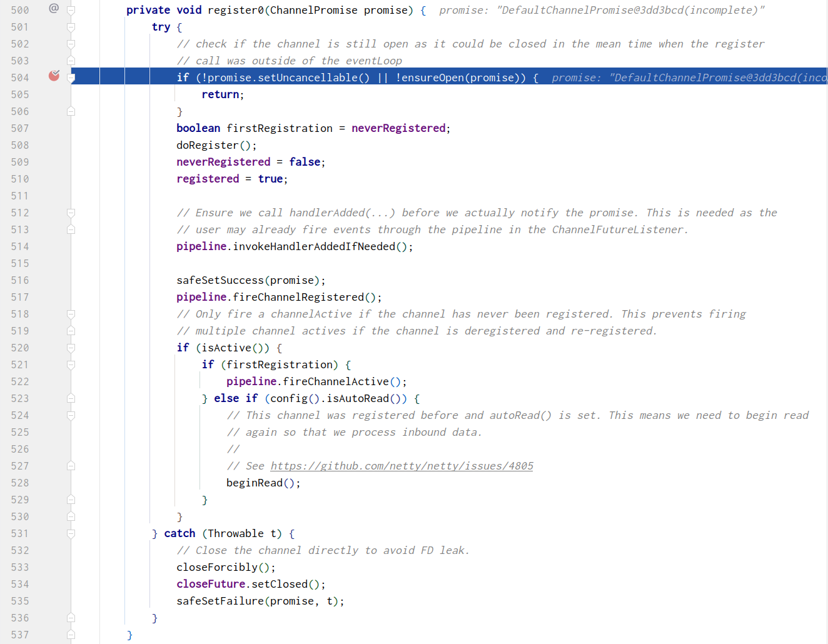Click isAutoRead() call on line 523
The width and height of the screenshot is (828, 644).
coord(364,398)
